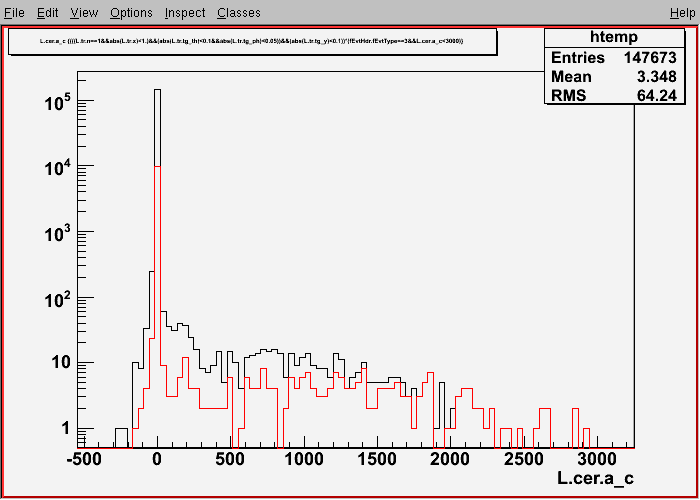
Task: Open the File menu
Action: pos(14,13)
